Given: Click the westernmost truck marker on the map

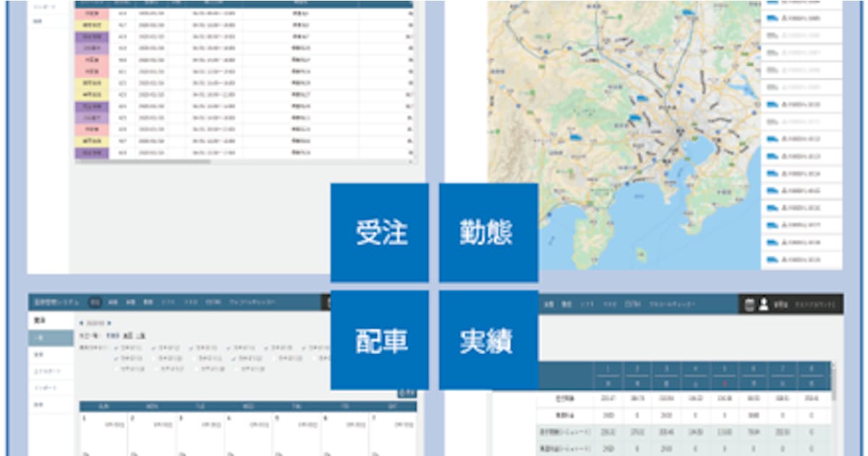Looking at the screenshot, I should click(x=576, y=136).
